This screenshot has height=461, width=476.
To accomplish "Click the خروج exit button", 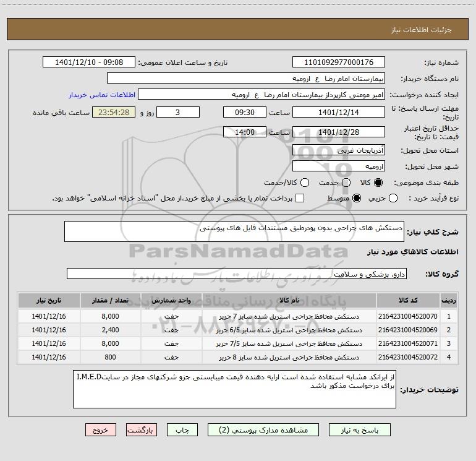I will coord(101,430).
